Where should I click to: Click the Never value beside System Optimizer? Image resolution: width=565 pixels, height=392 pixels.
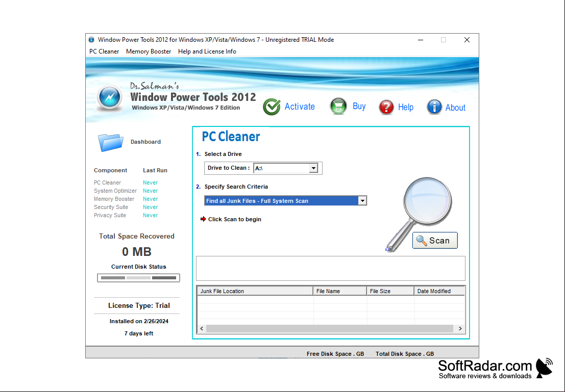(x=150, y=191)
